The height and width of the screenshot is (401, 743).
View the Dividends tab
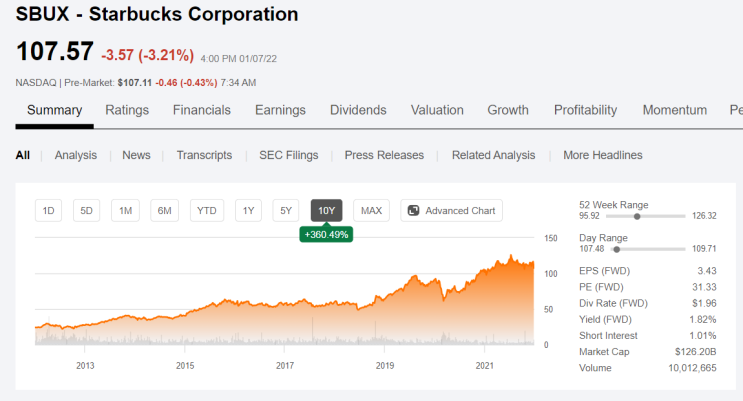(x=358, y=110)
